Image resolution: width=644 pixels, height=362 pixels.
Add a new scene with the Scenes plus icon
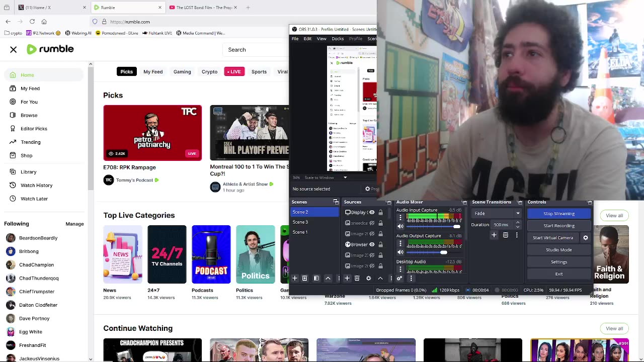295,278
